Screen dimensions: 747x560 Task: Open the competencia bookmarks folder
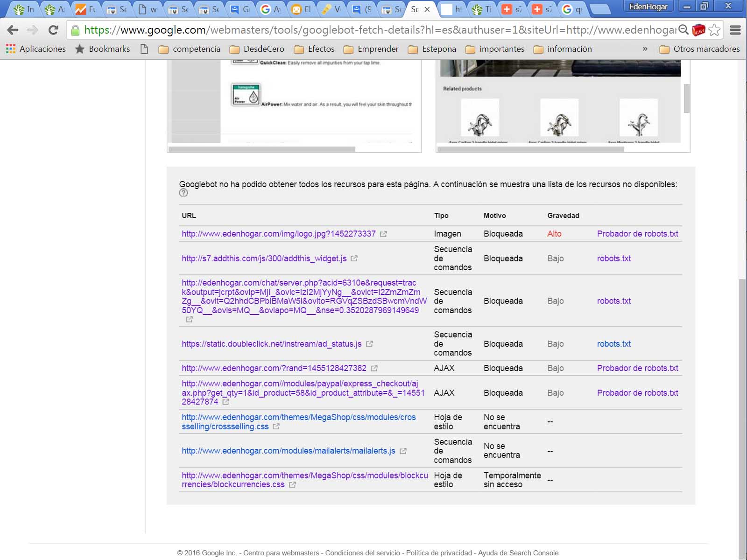point(190,49)
